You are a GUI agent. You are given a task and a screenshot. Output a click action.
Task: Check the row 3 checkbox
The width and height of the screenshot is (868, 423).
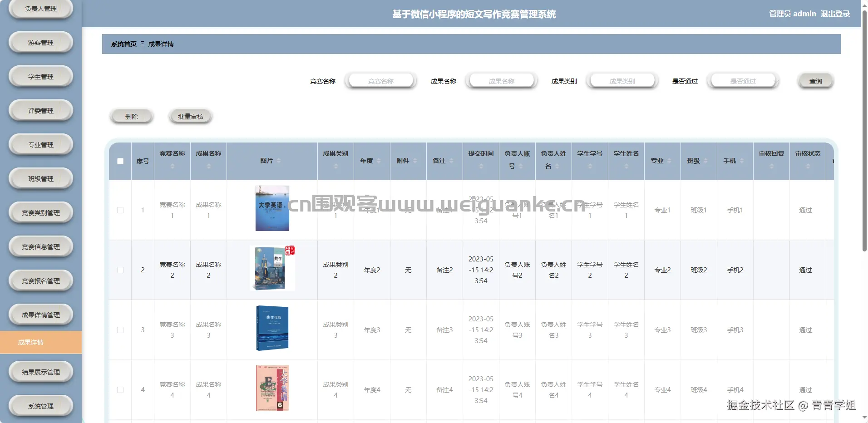pyautogui.click(x=120, y=330)
